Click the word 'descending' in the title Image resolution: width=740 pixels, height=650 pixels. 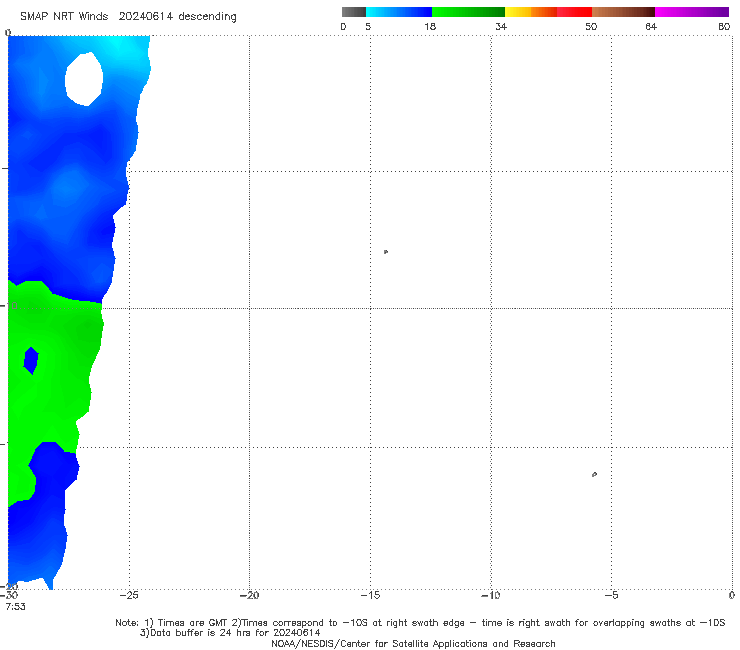tap(208, 17)
